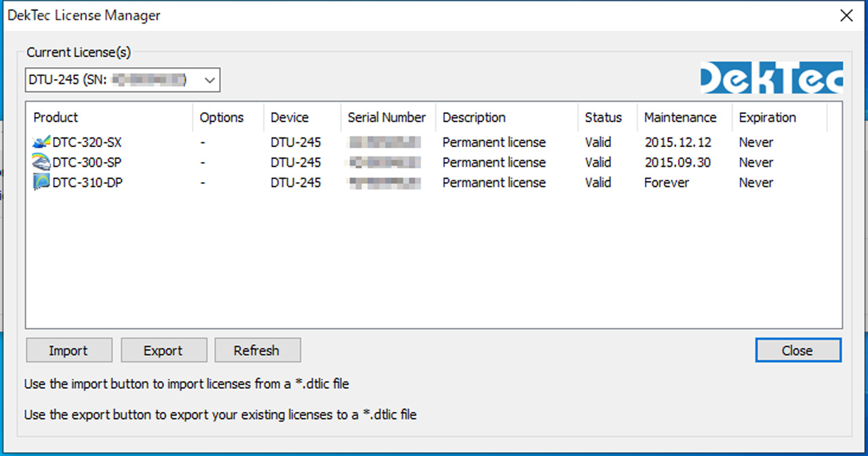This screenshot has width=868, height=456.
Task: Click Permanent license description of DTC-300-SP
Action: click(494, 163)
